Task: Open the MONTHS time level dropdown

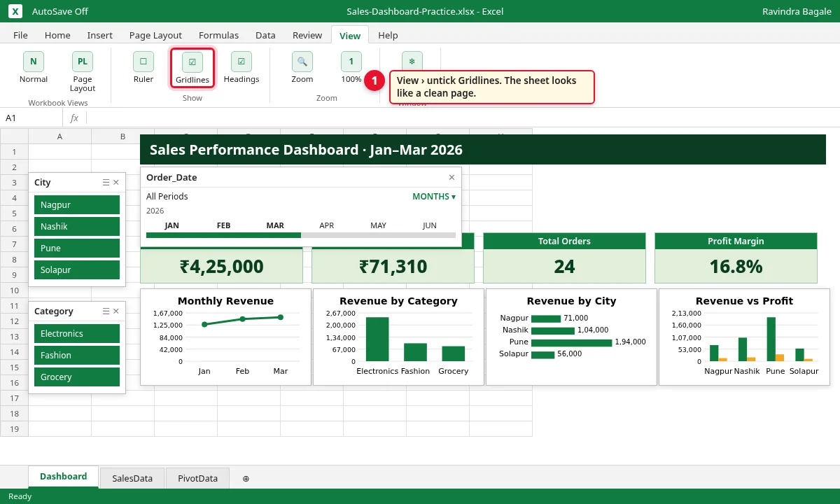Action: pyautogui.click(x=434, y=197)
